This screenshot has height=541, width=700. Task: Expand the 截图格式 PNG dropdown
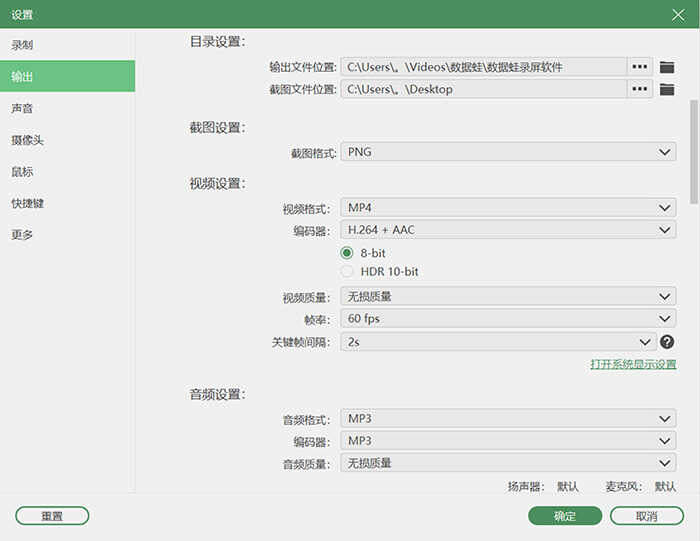(x=508, y=152)
